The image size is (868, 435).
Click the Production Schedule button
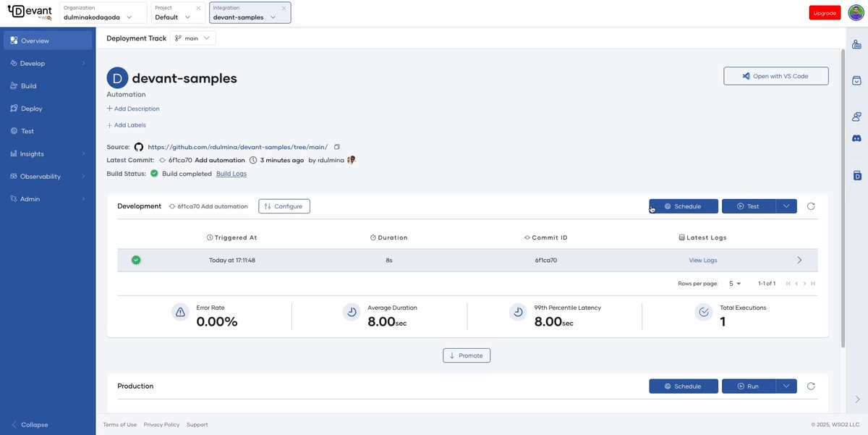684,386
